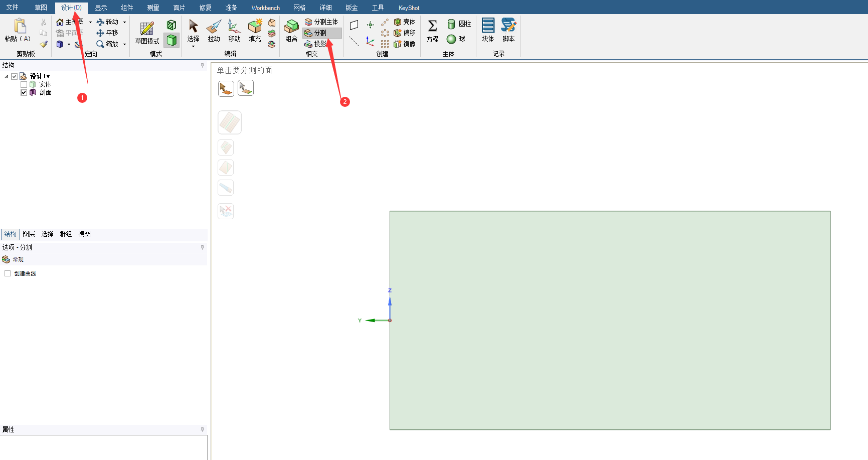Select the 拉动 (Pull) tool
Screen dimensions: 868x460
214,30
